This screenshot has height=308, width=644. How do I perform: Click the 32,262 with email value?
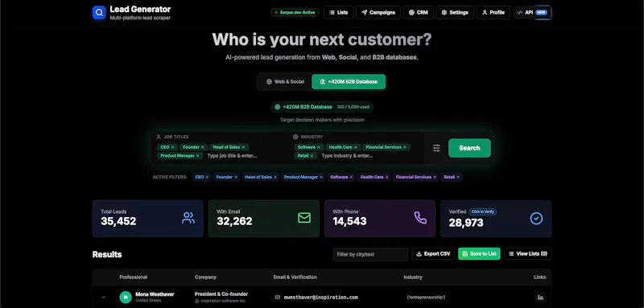point(234,222)
